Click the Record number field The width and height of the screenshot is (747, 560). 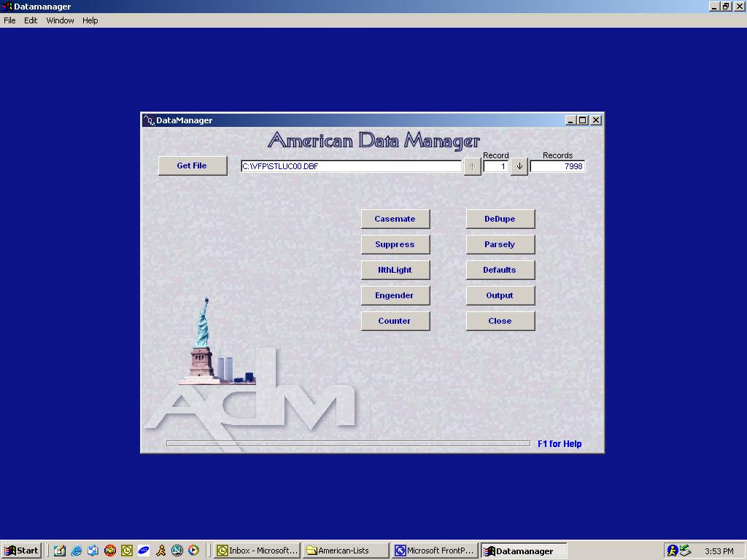[x=496, y=166]
